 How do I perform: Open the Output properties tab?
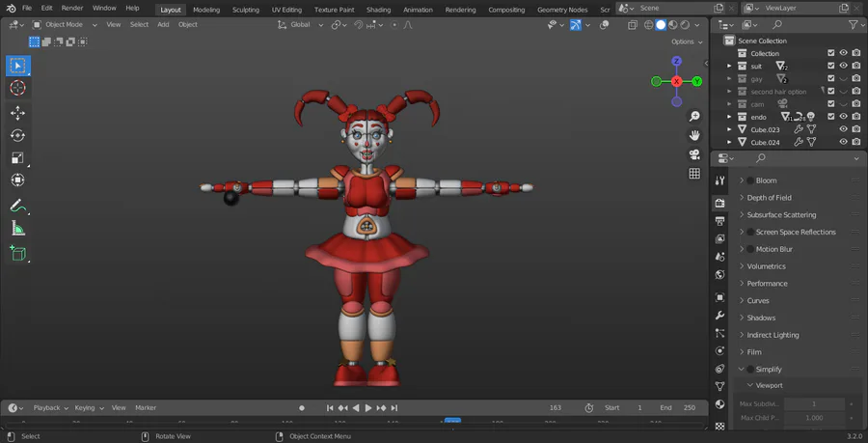pyautogui.click(x=719, y=221)
